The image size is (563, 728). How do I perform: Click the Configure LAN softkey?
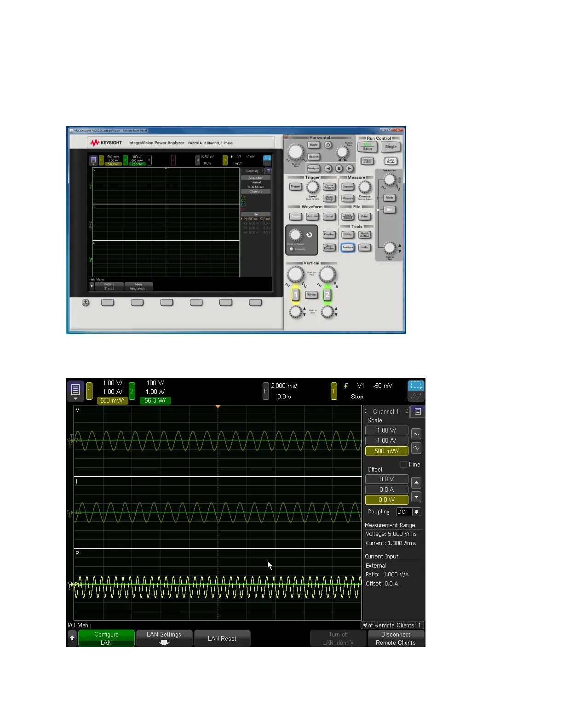[x=107, y=638]
